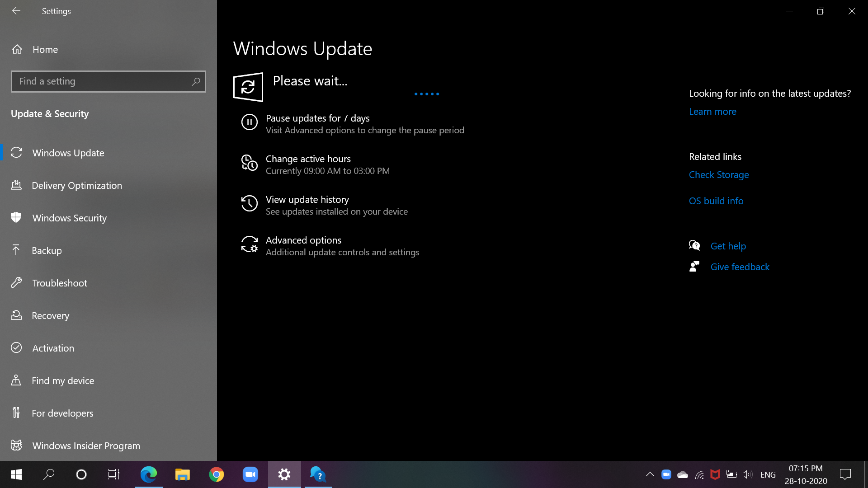Click the Get help chat icon
868x488 pixels.
[x=694, y=245]
